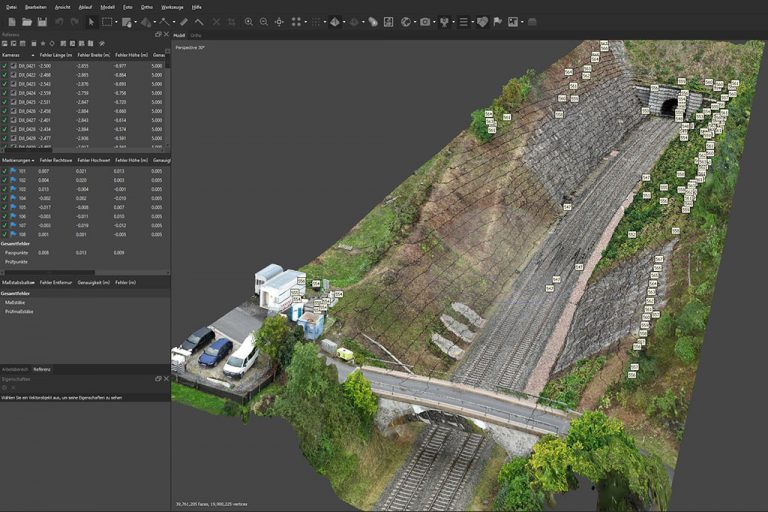Screen dimensions: 768x512
Task: Switch to the Arbeitsbereich panel tab
Action: click(x=15, y=369)
